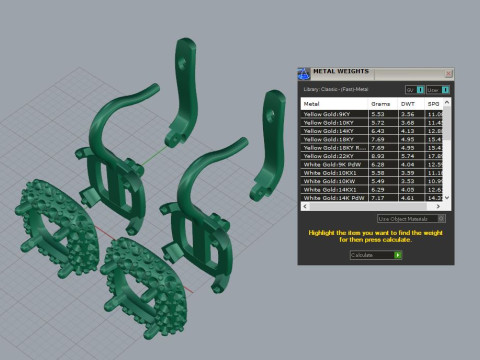Select the White Gold:9K PdW row
This screenshot has height=360, width=480.
click(372, 164)
